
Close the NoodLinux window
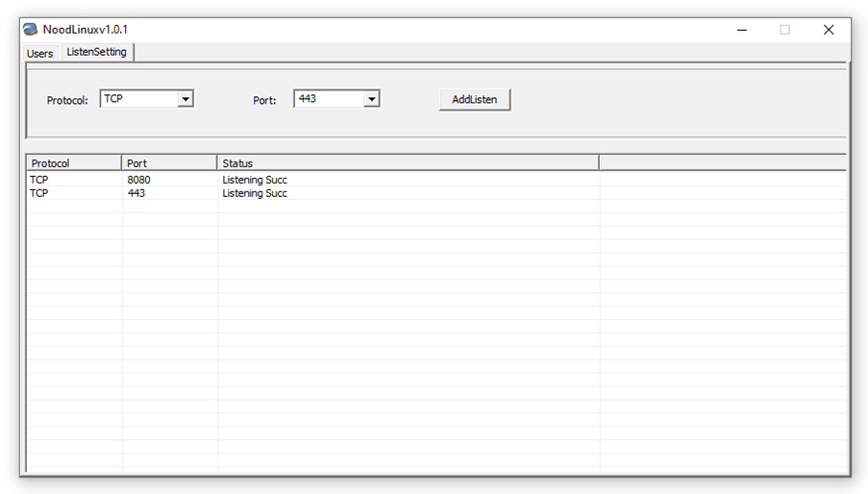point(829,30)
